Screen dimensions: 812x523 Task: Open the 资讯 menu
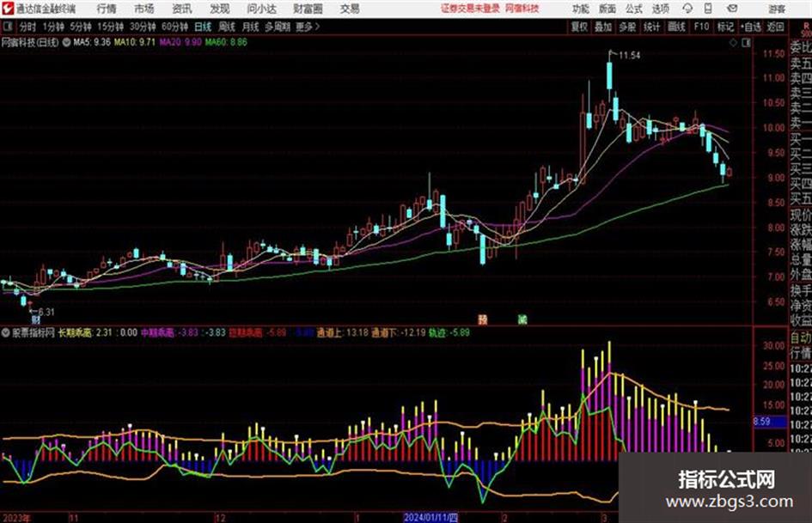(182, 9)
